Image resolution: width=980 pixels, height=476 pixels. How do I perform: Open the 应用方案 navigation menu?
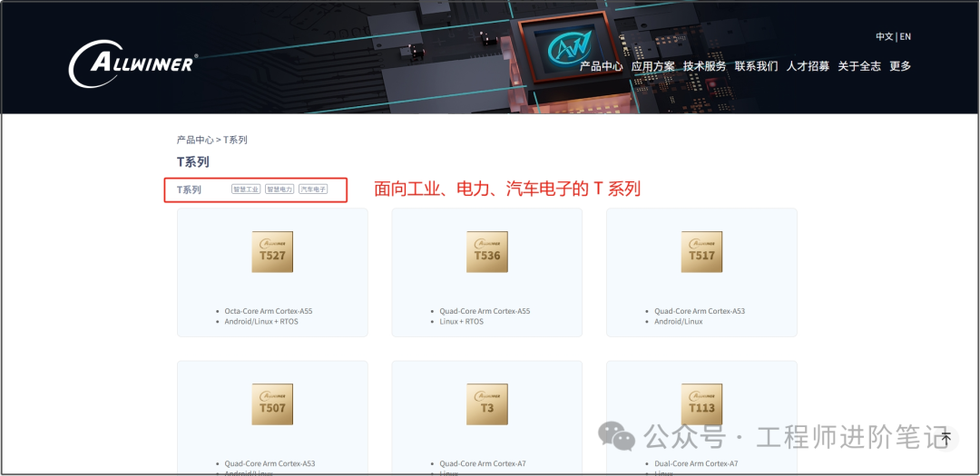click(x=652, y=66)
